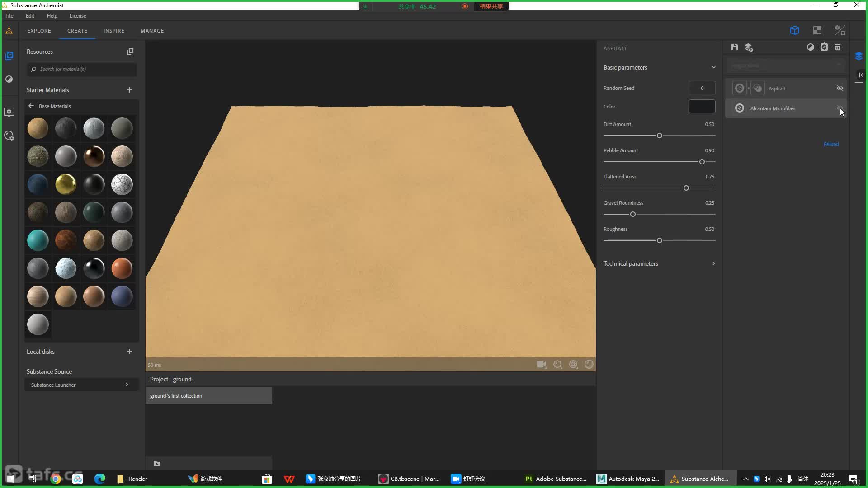Open the viewport shape selector icon

[x=558, y=365]
